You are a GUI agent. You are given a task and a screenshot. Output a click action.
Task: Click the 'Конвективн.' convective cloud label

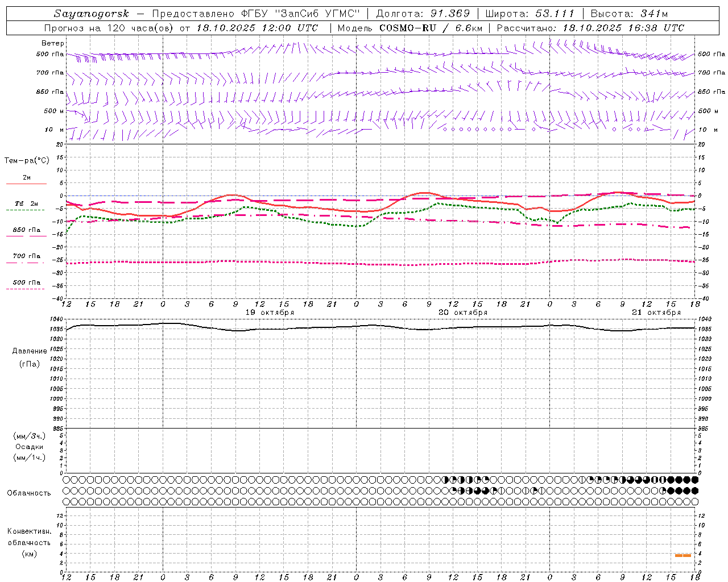[29, 531]
